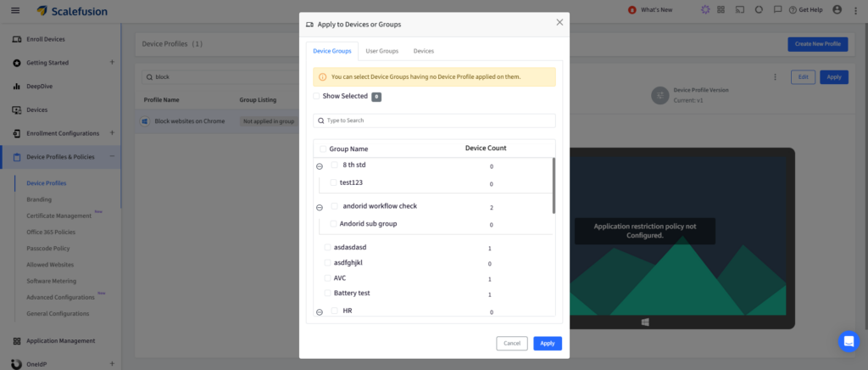Check the asdasdasd group
This screenshot has width=868, height=370.
(x=328, y=247)
